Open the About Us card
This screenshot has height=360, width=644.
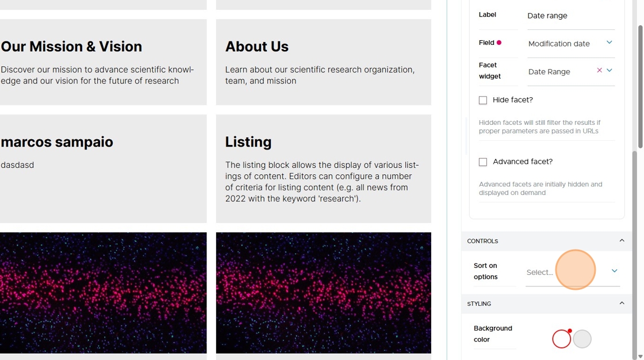click(324, 62)
